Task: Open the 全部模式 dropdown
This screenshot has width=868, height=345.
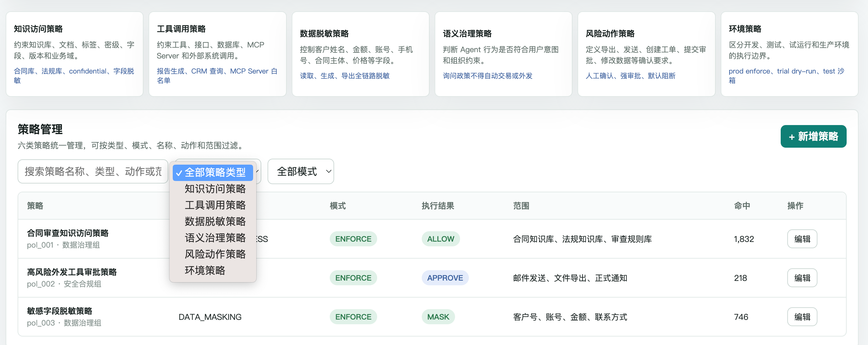Action: 301,171
